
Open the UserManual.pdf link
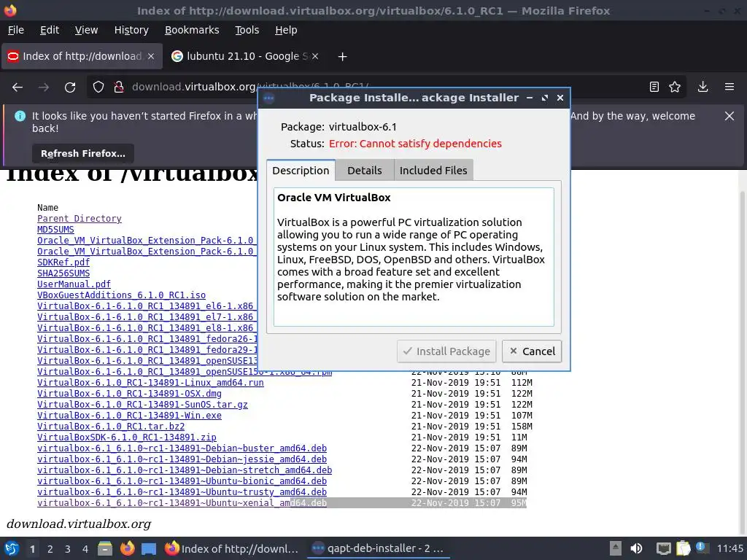pyautogui.click(x=74, y=284)
